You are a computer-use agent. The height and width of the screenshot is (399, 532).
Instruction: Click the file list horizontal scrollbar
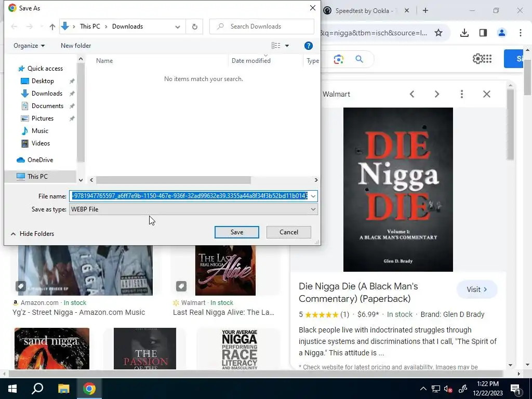point(174,180)
